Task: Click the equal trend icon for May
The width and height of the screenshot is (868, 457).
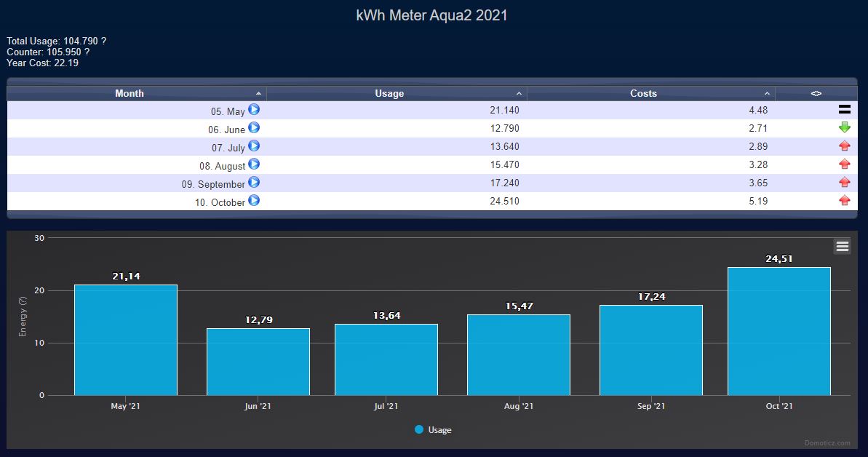Action: coord(844,110)
